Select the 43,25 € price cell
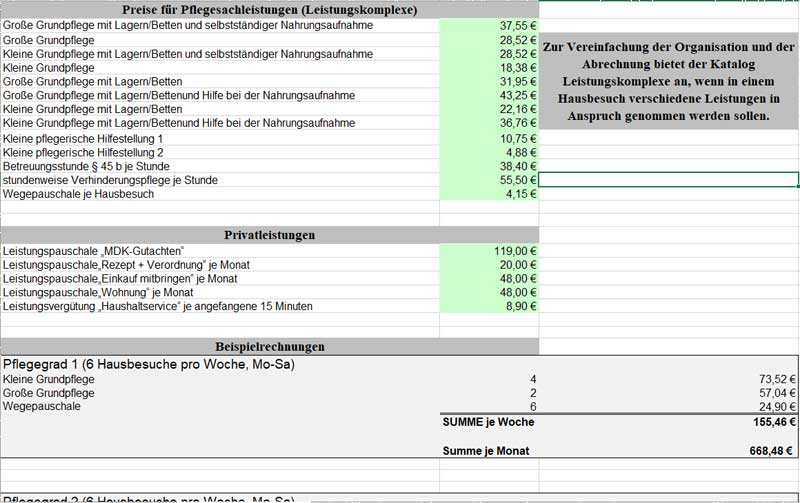This screenshot has width=800, height=503. (x=489, y=95)
